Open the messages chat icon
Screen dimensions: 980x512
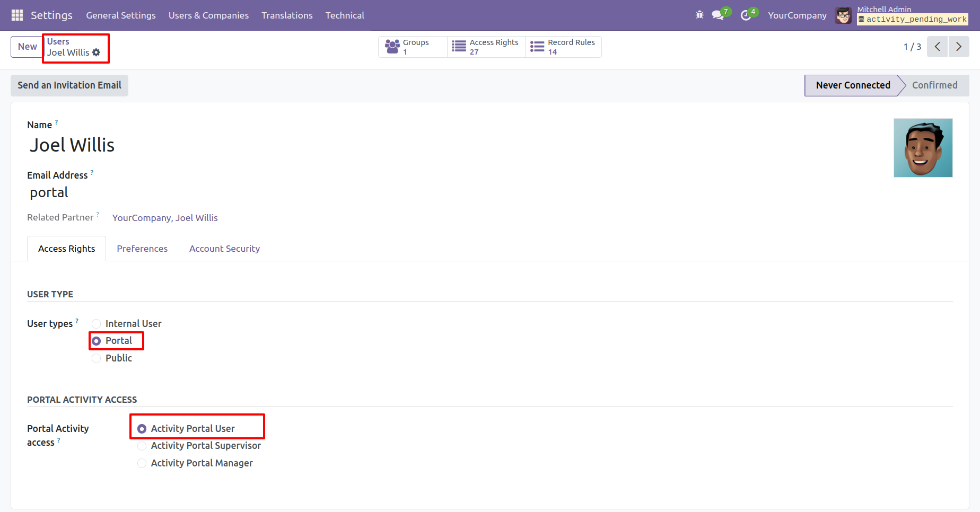point(718,15)
